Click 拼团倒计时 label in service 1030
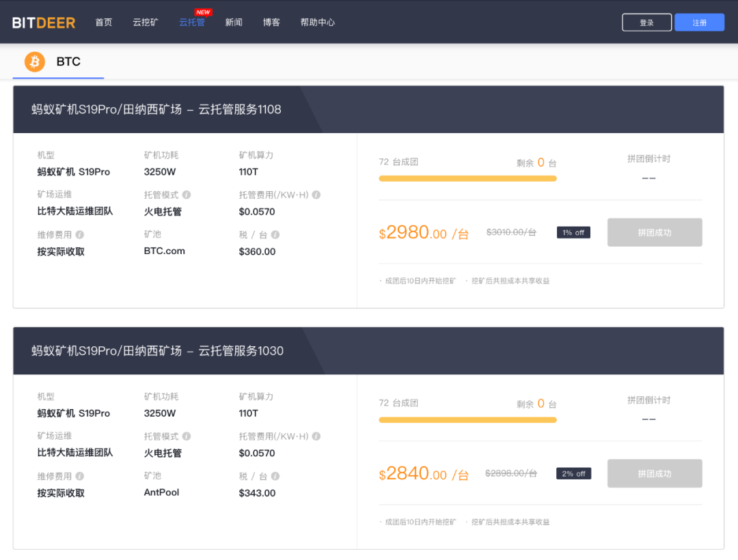Viewport: 738px width, 560px height. tap(648, 400)
